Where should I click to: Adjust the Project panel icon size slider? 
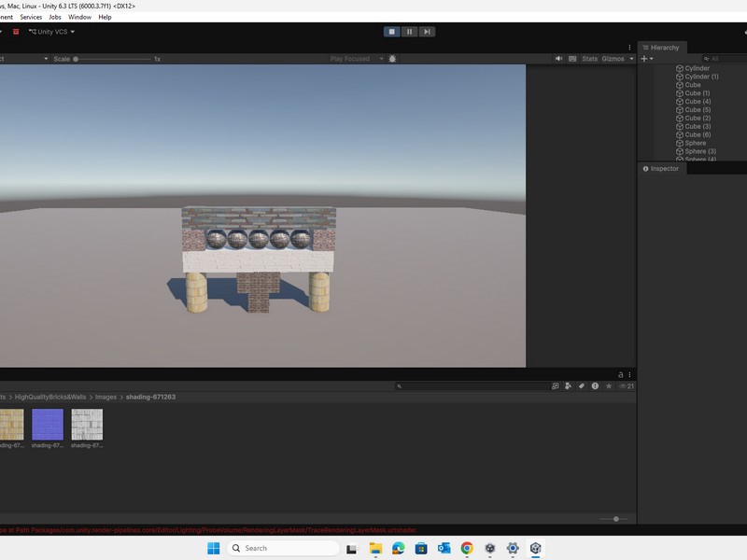(615, 519)
